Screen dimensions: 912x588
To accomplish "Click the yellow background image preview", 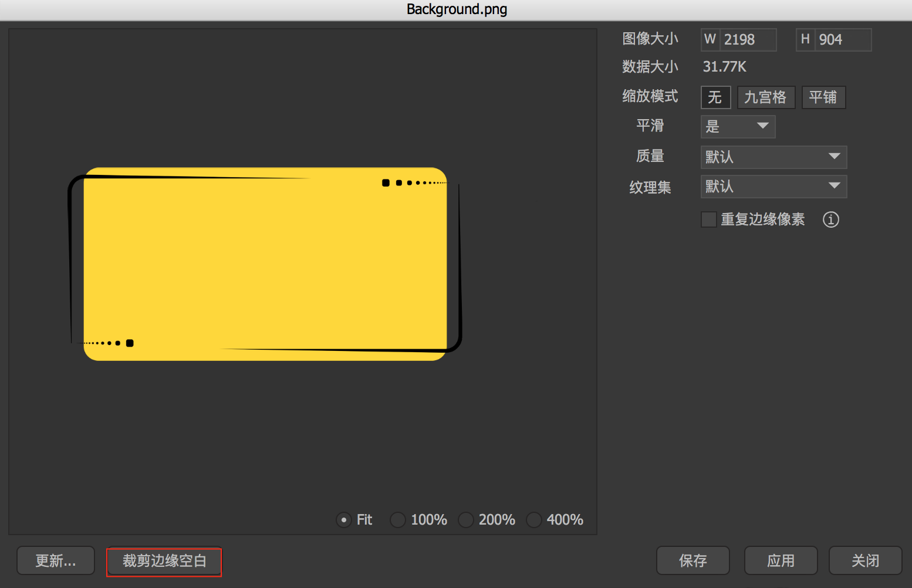I will point(265,264).
